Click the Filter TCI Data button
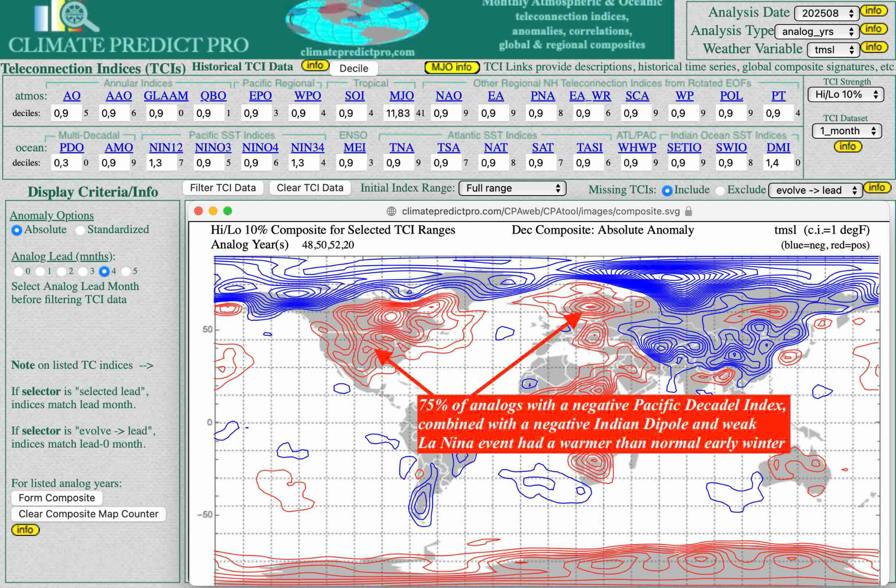Viewport: 896px width, 588px height. coord(223,188)
